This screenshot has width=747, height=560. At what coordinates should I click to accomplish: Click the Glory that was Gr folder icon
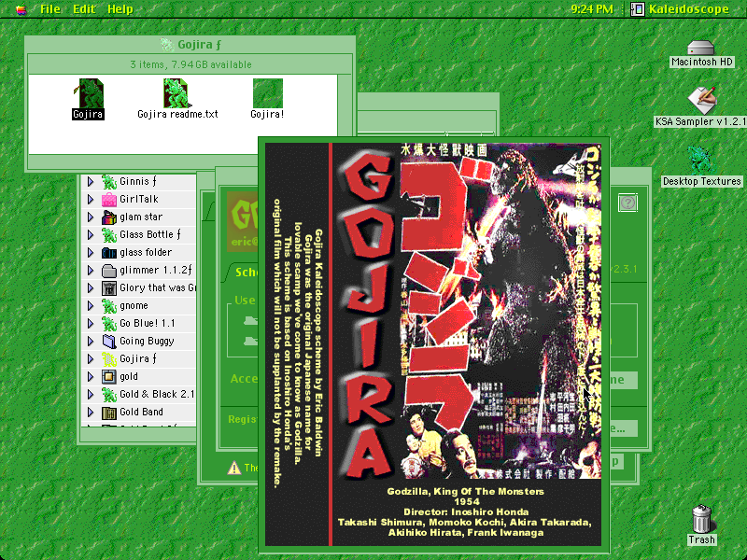(x=109, y=288)
